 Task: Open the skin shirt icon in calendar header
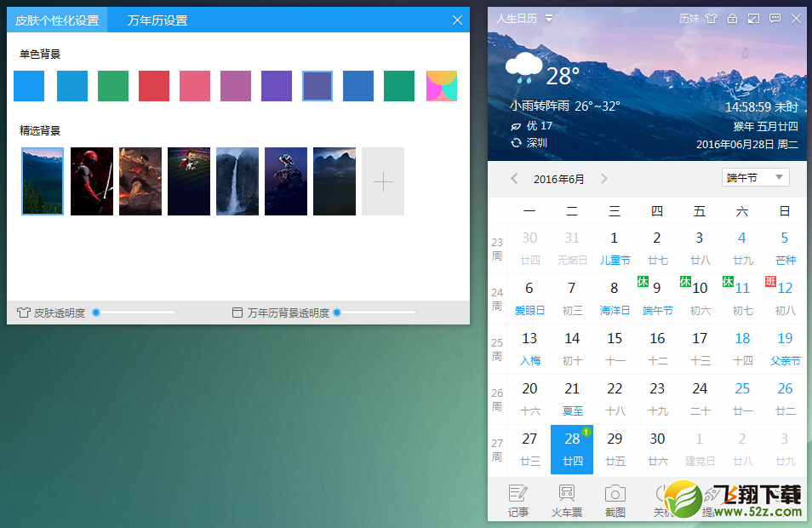(x=711, y=19)
